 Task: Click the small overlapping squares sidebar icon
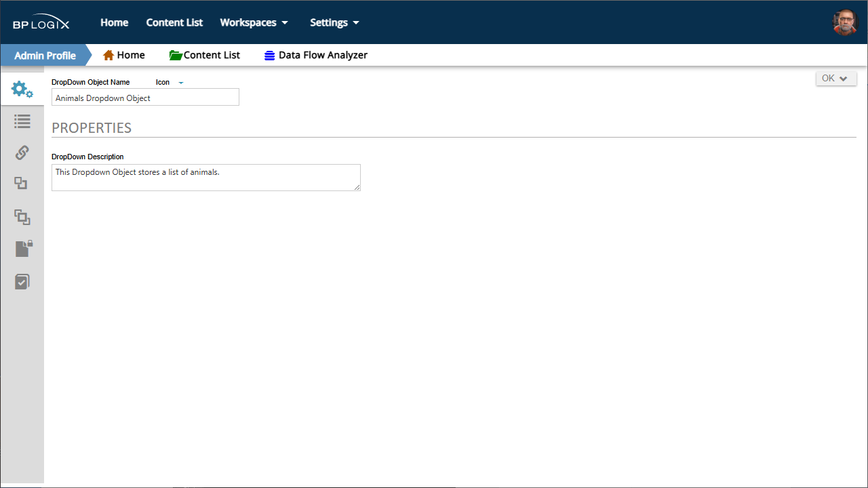22,183
